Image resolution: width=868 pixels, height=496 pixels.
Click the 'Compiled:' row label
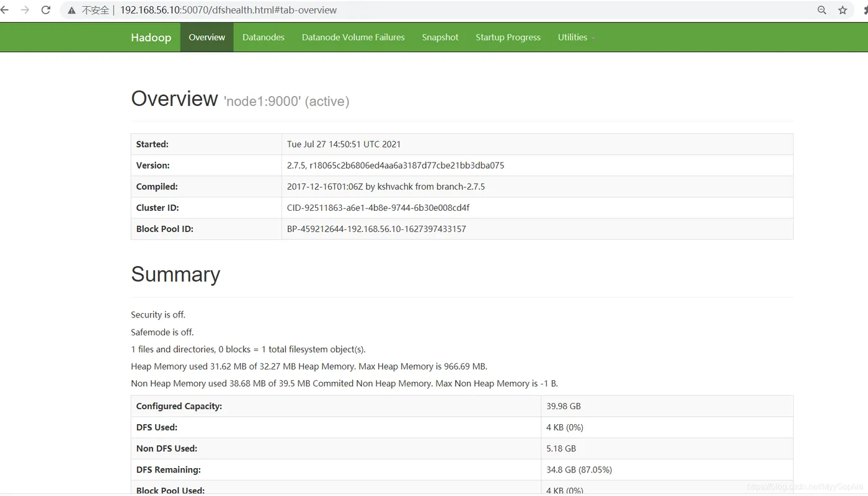(157, 187)
